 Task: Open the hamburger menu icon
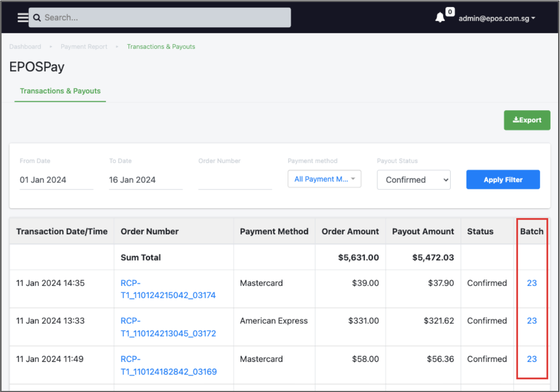tap(23, 17)
